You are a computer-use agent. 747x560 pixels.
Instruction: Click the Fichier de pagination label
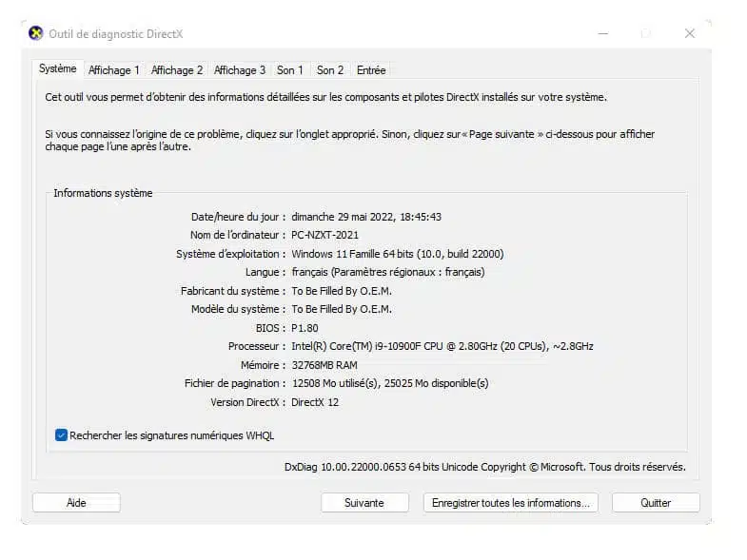235,384
